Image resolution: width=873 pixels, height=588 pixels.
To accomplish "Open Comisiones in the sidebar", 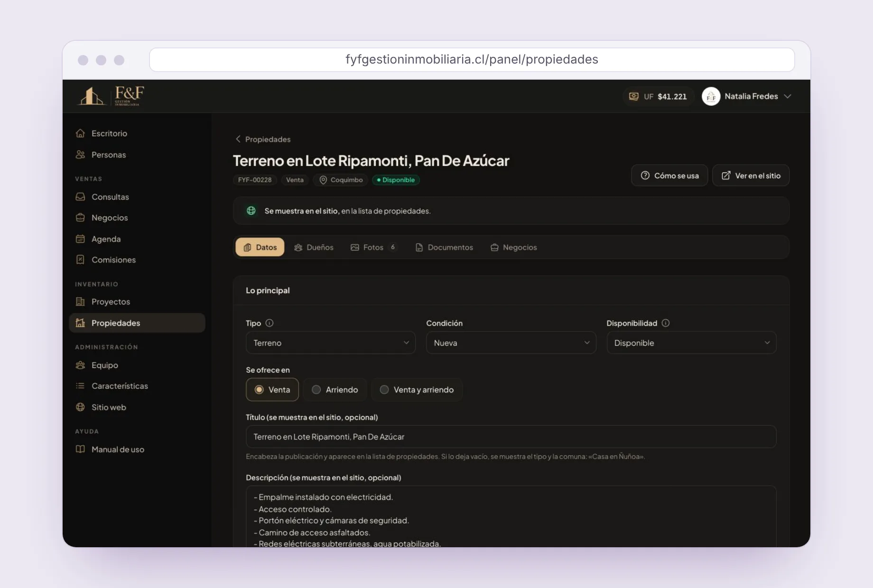I will pos(137,260).
